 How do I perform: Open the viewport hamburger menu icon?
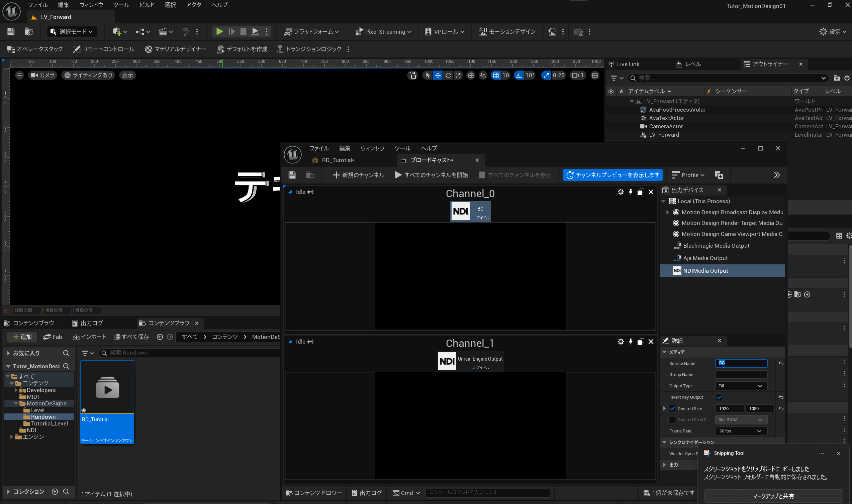[19, 76]
